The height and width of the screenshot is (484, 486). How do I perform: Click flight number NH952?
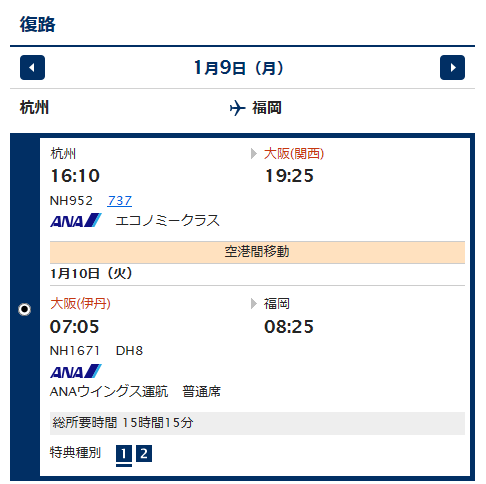point(71,201)
